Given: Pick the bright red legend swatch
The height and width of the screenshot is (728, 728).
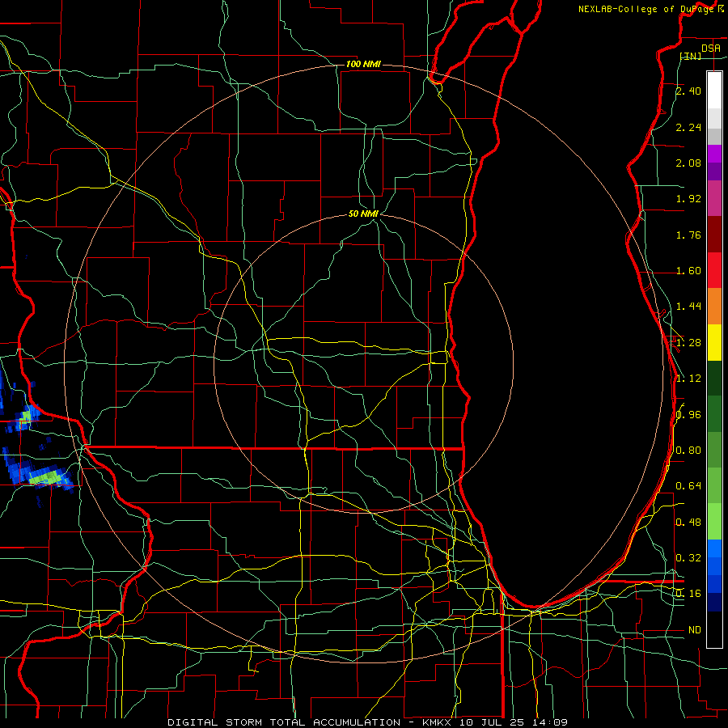Looking at the screenshot, I should click(x=714, y=270).
